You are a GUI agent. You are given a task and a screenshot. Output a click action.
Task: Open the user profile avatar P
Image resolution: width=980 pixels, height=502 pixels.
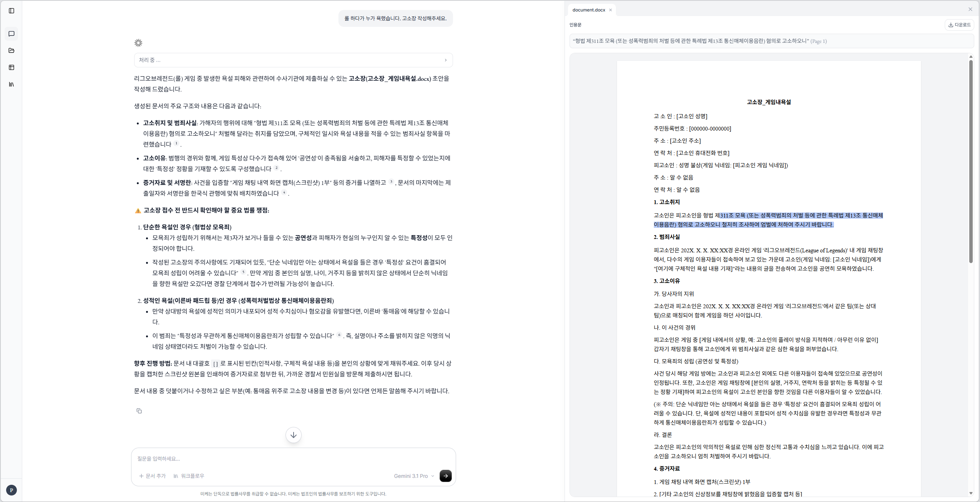(x=11, y=490)
